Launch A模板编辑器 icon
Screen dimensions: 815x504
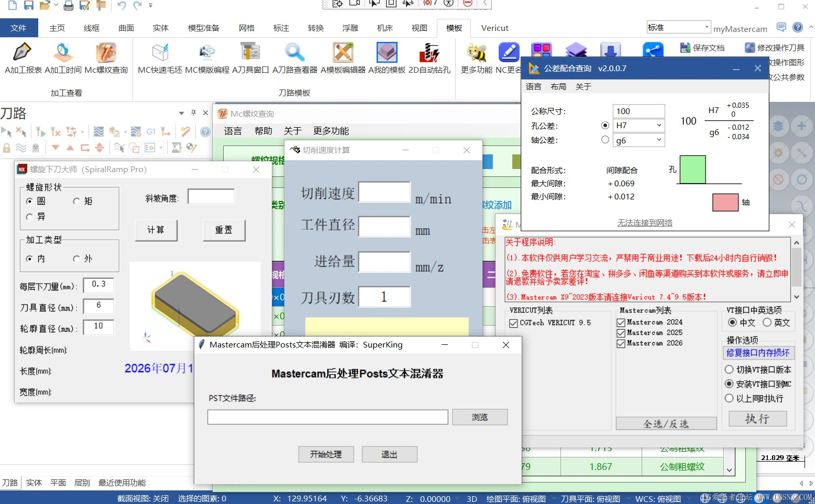(x=343, y=53)
